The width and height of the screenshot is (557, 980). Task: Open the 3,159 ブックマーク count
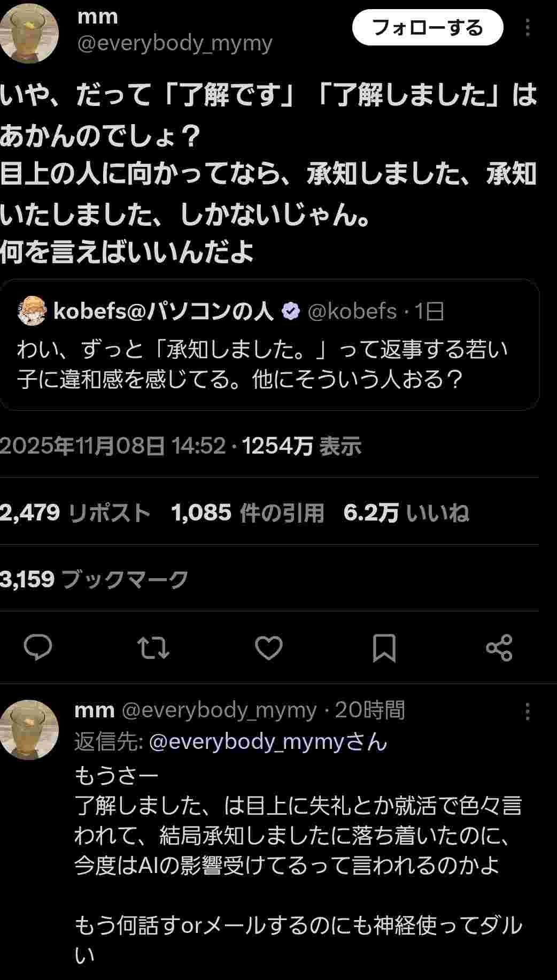(94, 579)
